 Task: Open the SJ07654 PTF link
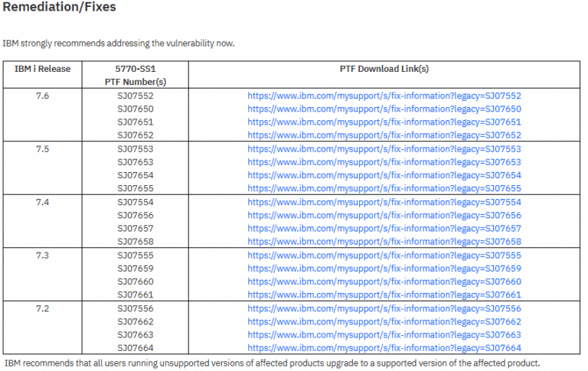(384, 175)
